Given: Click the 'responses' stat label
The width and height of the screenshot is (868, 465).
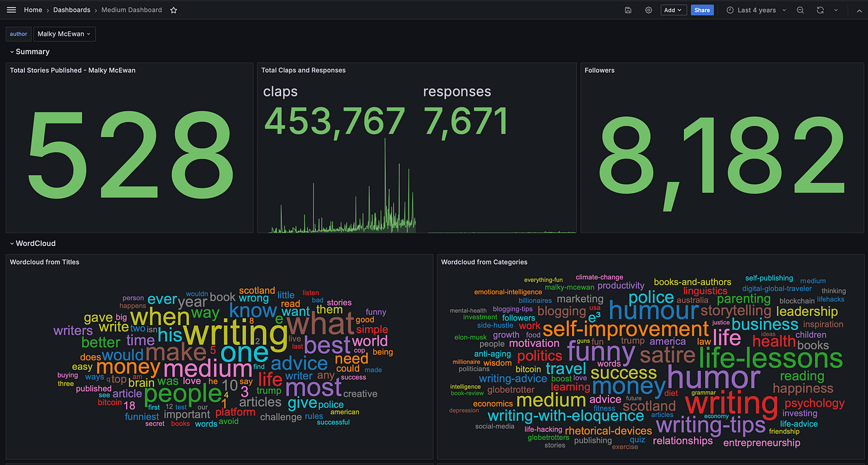Looking at the screenshot, I should (457, 91).
